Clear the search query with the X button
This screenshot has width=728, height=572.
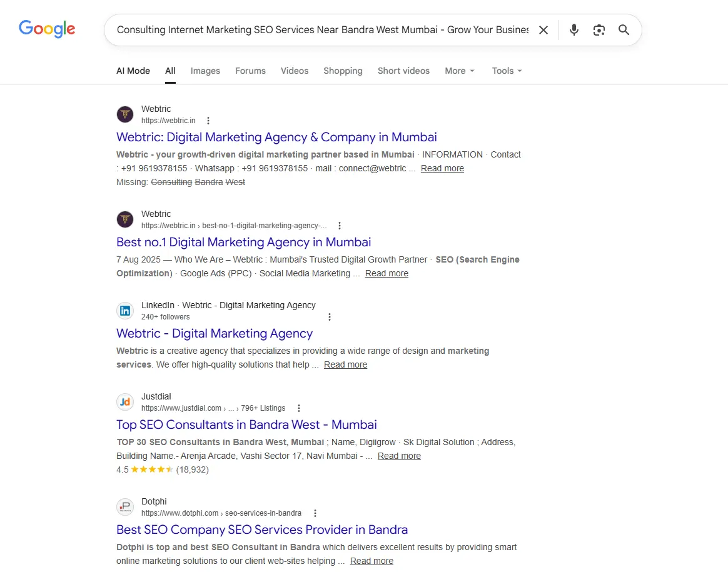pyautogui.click(x=543, y=29)
